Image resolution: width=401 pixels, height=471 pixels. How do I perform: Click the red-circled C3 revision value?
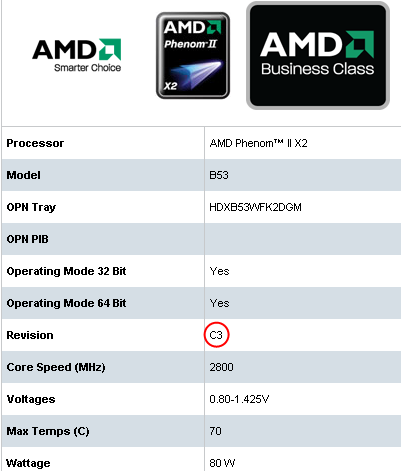[x=216, y=335]
